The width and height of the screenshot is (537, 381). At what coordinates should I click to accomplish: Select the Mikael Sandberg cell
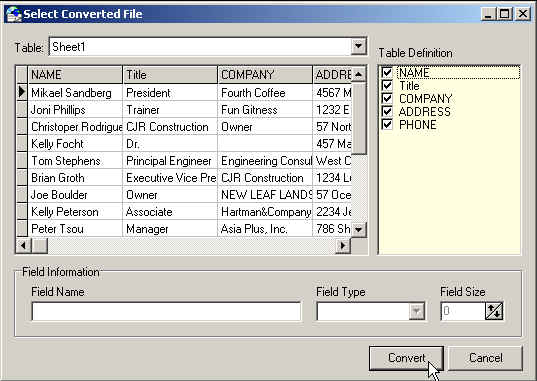75,93
